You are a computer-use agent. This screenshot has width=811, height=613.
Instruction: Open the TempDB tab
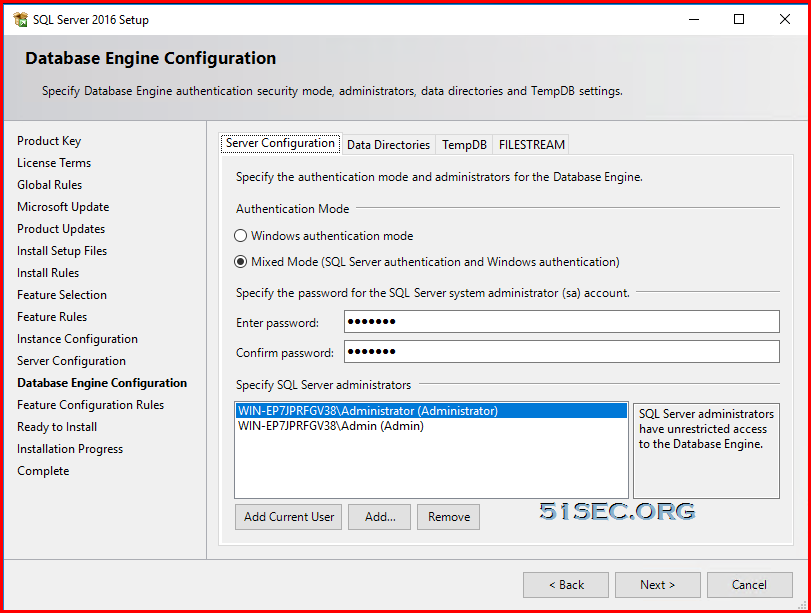464,145
